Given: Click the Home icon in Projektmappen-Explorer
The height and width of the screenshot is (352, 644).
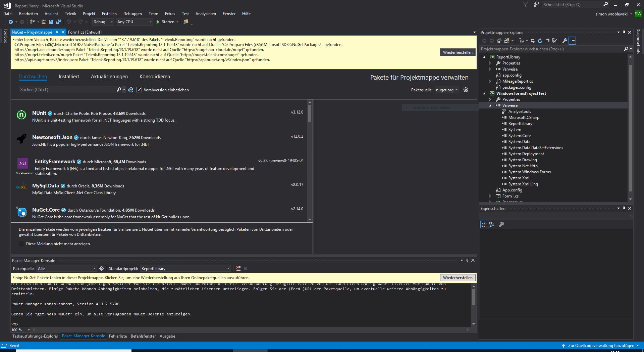Looking at the screenshot, I should [x=499, y=41].
